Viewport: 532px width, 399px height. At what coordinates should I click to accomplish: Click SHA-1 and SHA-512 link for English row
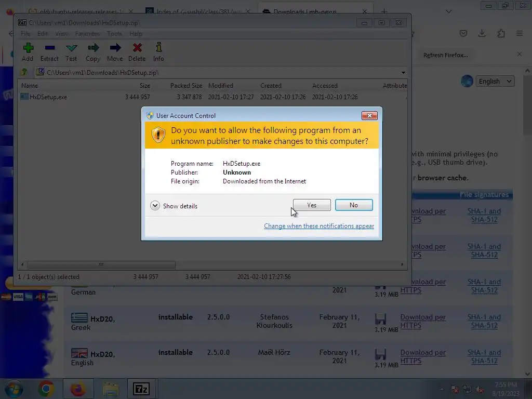coord(484,356)
